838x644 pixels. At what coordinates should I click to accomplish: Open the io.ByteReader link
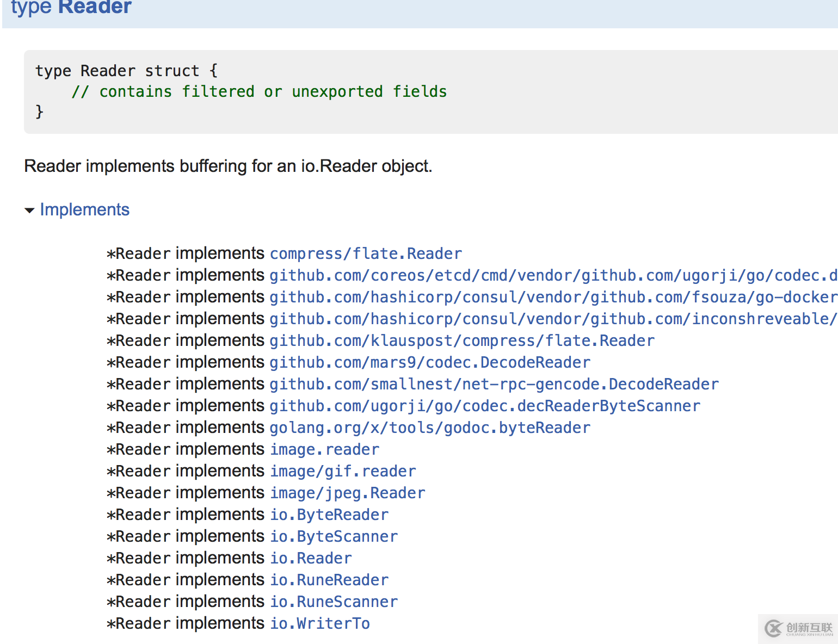tap(329, 515)
